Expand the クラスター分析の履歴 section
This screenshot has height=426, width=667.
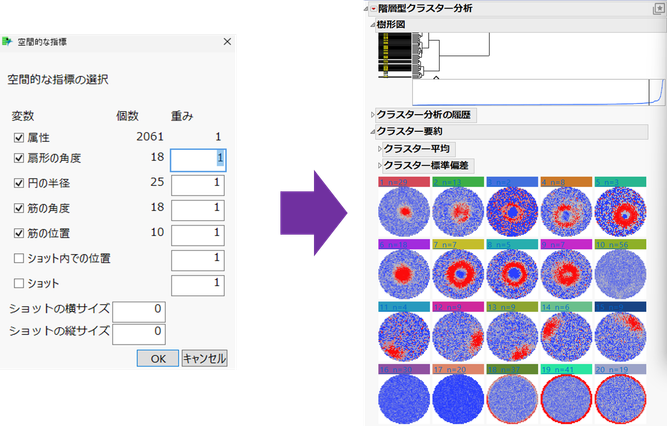point(373,114)
